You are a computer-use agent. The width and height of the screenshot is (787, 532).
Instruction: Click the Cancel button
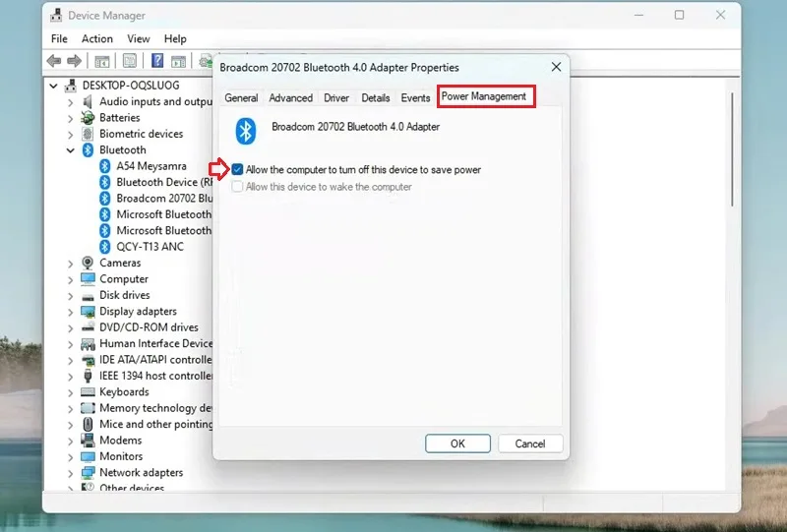tap(530, 443)
